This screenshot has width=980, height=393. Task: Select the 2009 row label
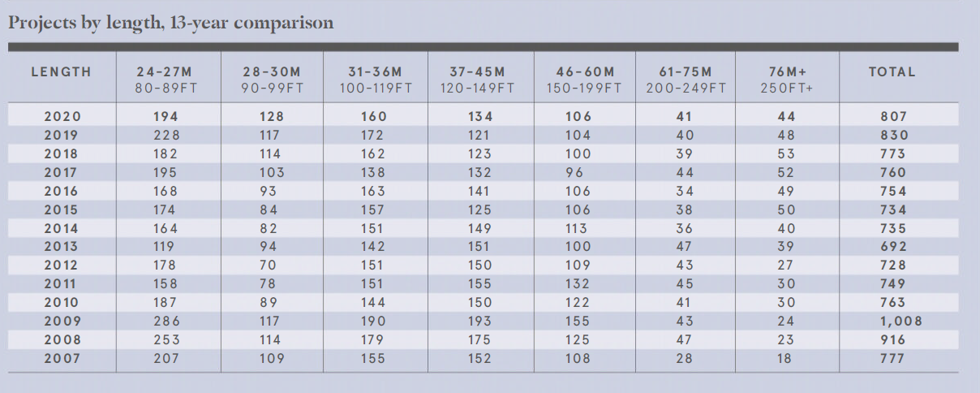[61, 321]
